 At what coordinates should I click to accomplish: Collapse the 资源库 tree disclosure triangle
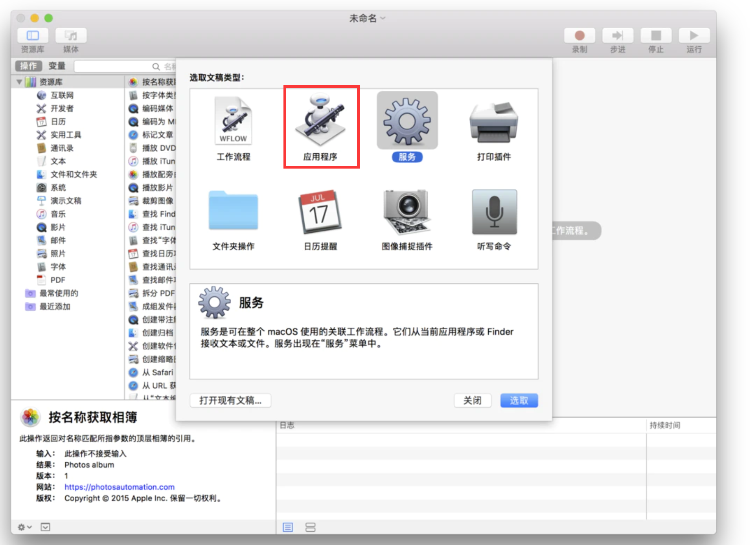coord(19,82)
